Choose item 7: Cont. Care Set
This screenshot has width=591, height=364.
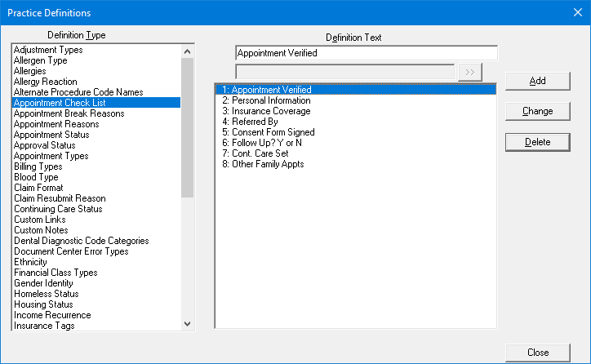[356, 153]
